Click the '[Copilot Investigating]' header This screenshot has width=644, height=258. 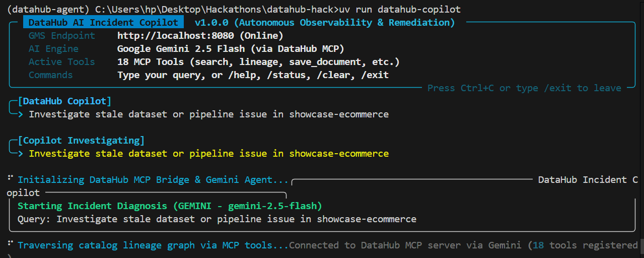(81, 141)
